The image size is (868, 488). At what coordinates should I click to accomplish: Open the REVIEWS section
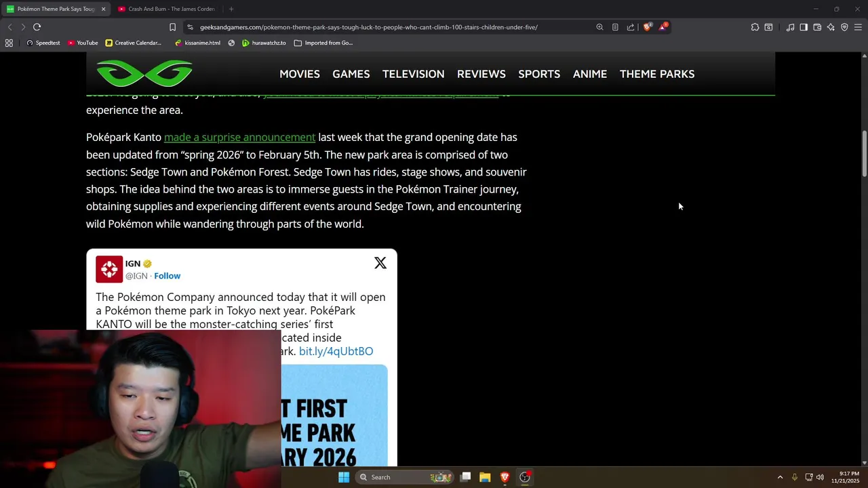point(481,74)
